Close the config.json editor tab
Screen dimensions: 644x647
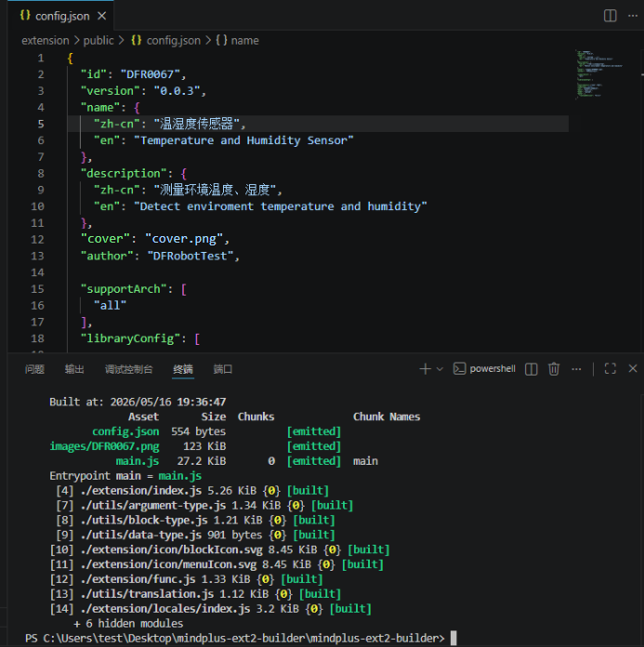(x=102, y=16)
